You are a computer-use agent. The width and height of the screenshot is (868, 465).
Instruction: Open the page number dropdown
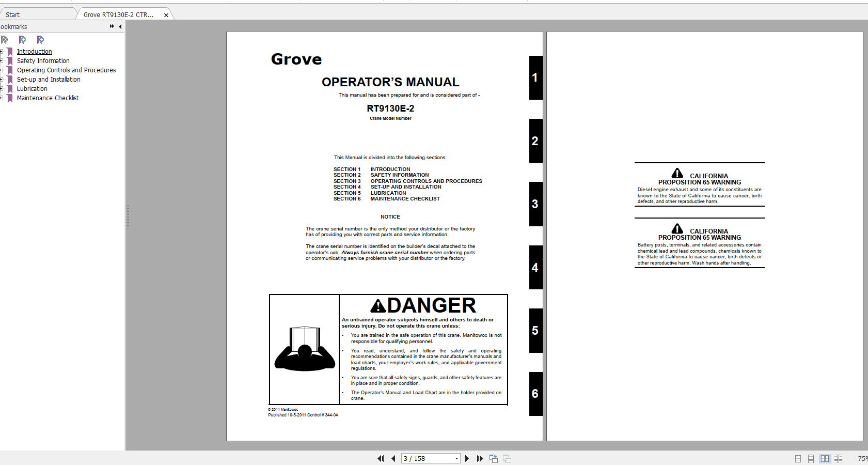point(456,458)
